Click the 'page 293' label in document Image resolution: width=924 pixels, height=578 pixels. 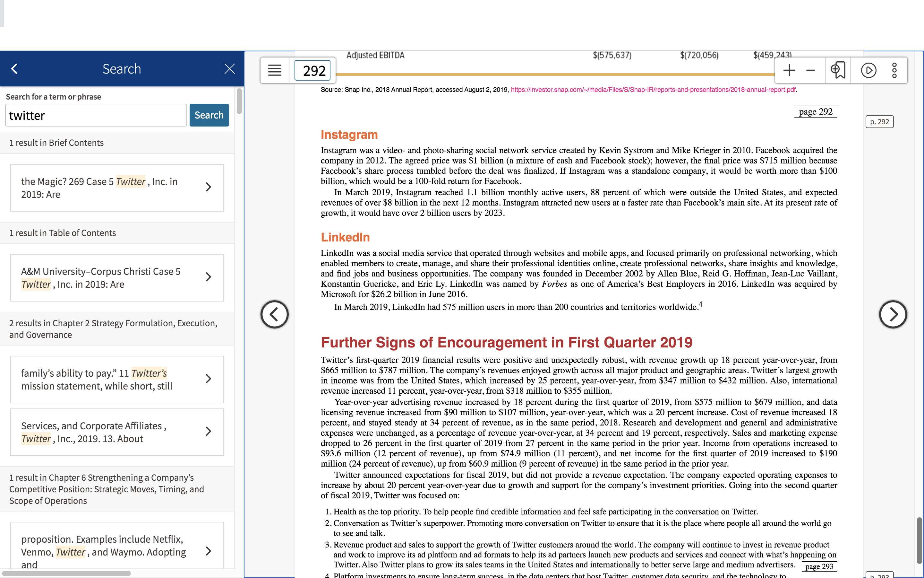(819, 566)
